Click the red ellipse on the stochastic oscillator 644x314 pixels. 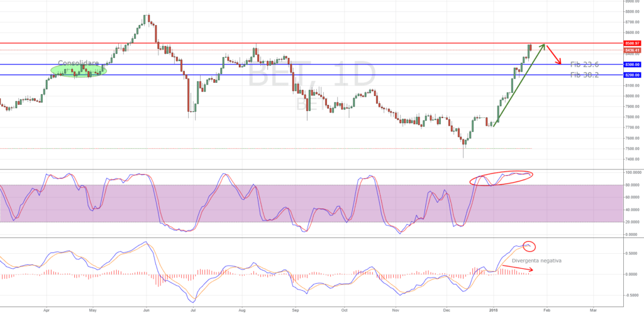pyautogui.click(x=501, y=178)
